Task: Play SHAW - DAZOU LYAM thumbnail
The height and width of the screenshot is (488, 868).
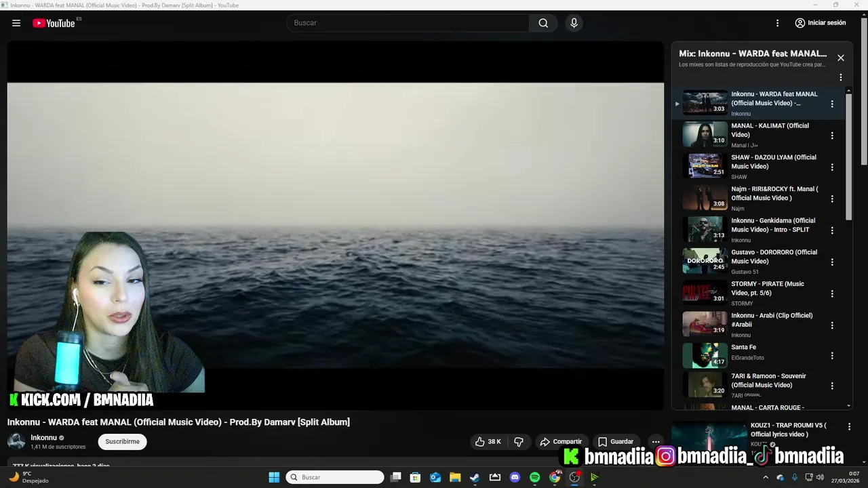Action: click(705, 166)
